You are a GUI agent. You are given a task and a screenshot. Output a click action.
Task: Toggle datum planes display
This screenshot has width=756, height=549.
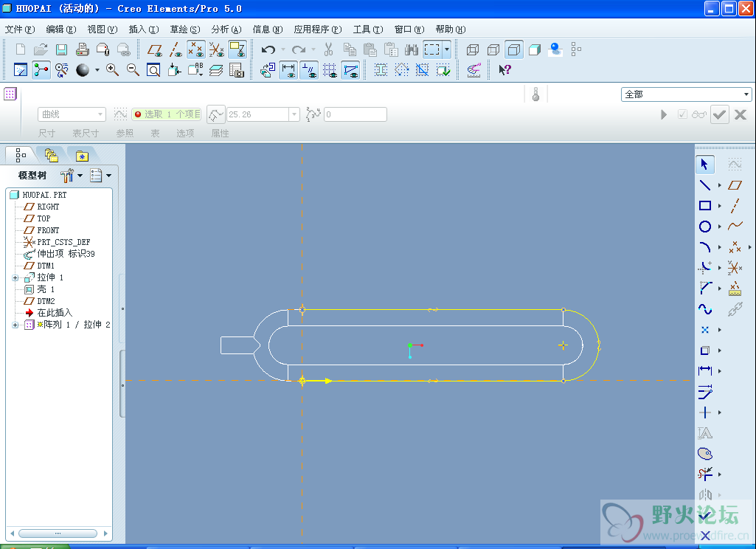(154, 49)
